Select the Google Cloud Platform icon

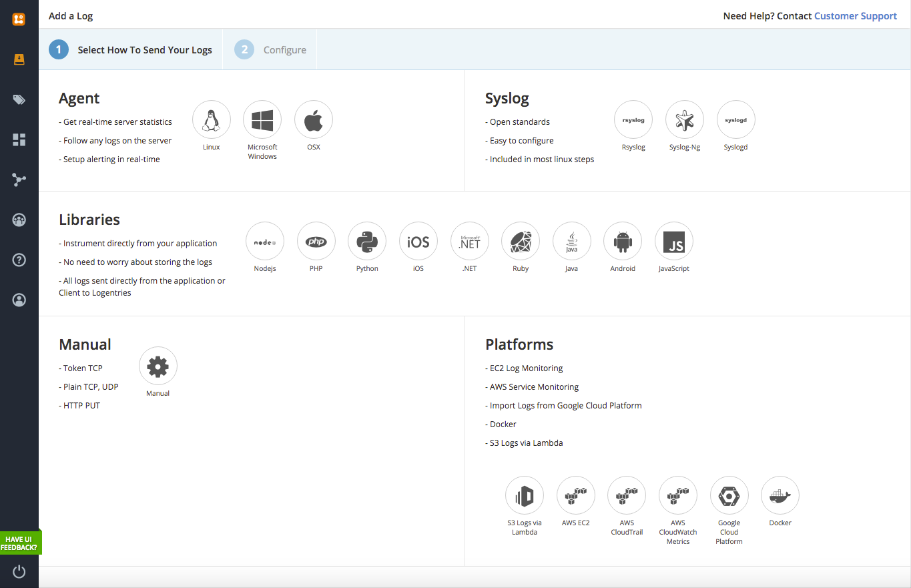(x=729, y=496)
